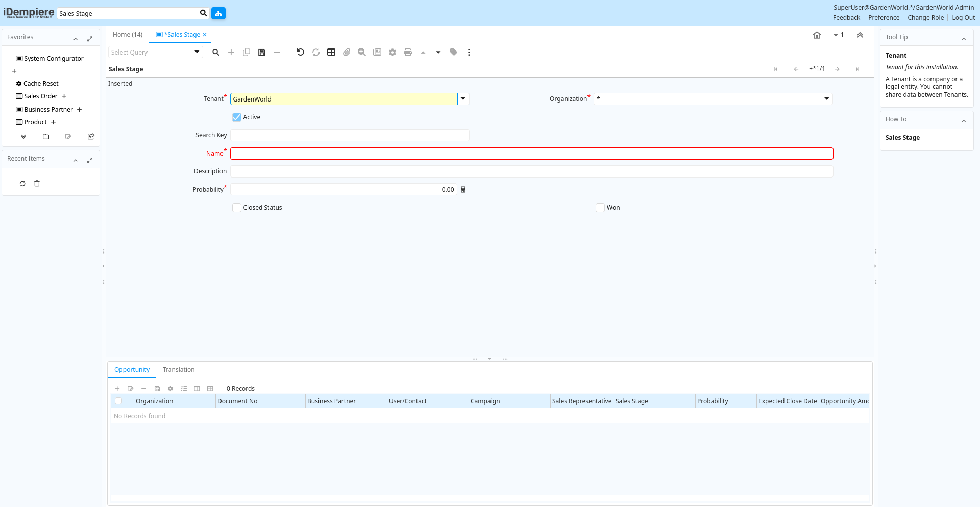
Task: Open the Change Role link
Action: 925,18
